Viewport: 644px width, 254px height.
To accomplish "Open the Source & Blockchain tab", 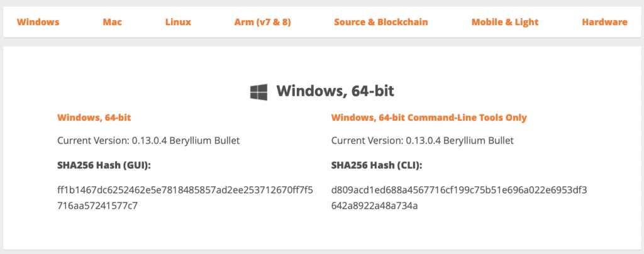I will pos(381,22).
